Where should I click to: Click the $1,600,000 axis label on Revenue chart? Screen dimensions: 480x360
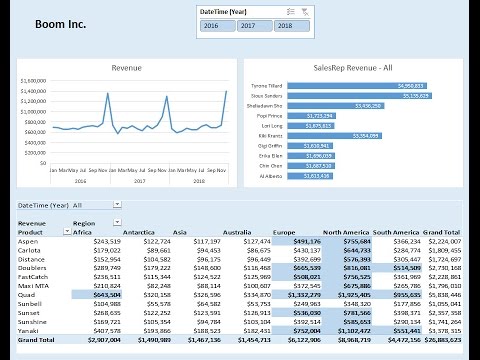(33, 81)
